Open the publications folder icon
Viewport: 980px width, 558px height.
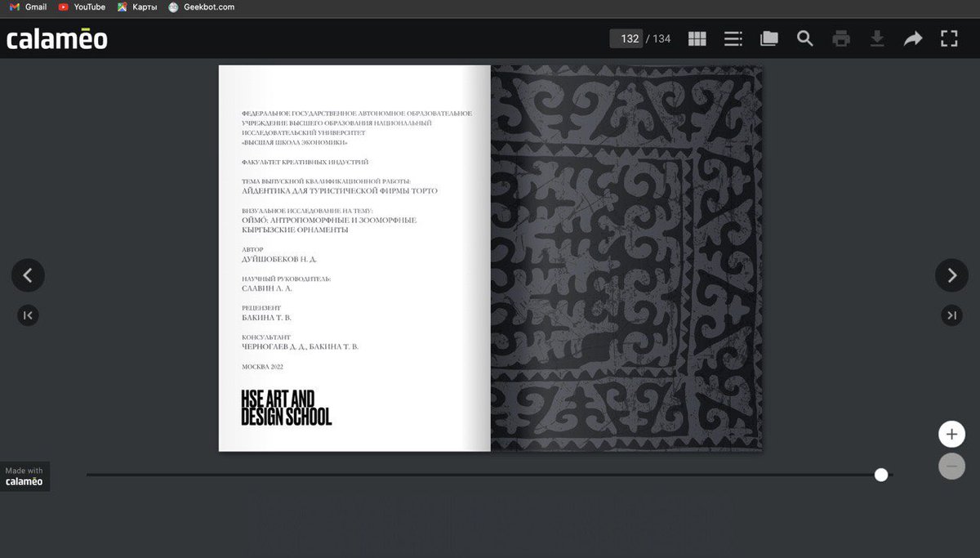[768, 38]
